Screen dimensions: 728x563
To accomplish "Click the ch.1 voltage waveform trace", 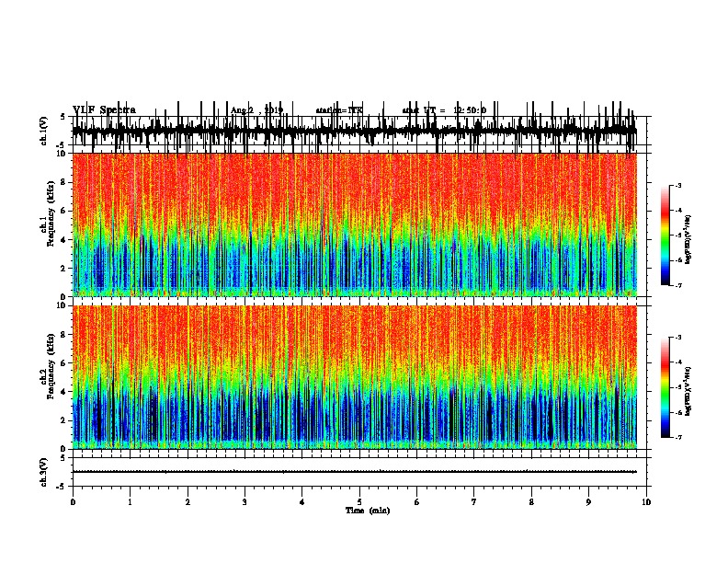I will click(x=355, y=131).
